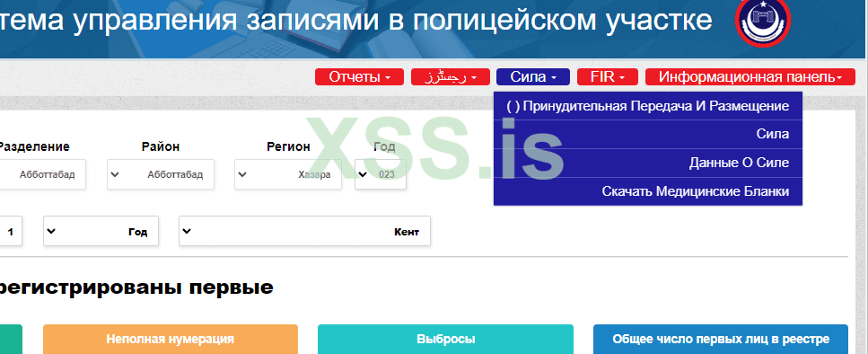The width and height of the screenshot is (868, 354).
Task: Click the field showing value 1
Action: pos(11,231)
